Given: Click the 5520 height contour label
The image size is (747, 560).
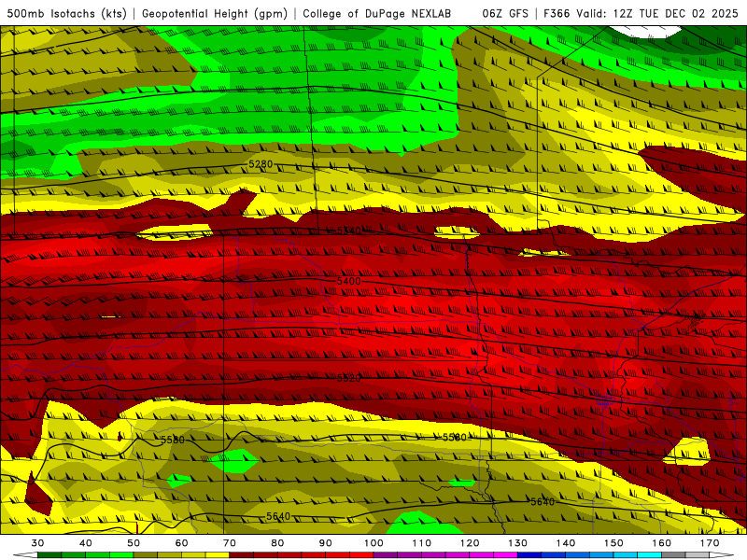Looking at the screenshot, I should pyautogui.click(x=348, y=378).
